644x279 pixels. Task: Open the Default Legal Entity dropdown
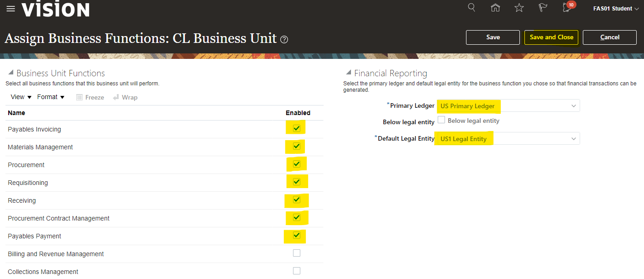[x=574, y=139]
